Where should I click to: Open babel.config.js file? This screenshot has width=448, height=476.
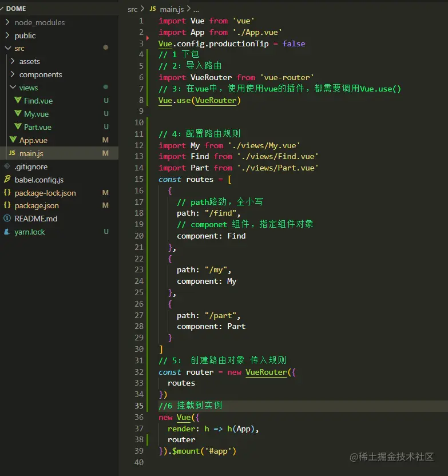click(x=39, y=180)
